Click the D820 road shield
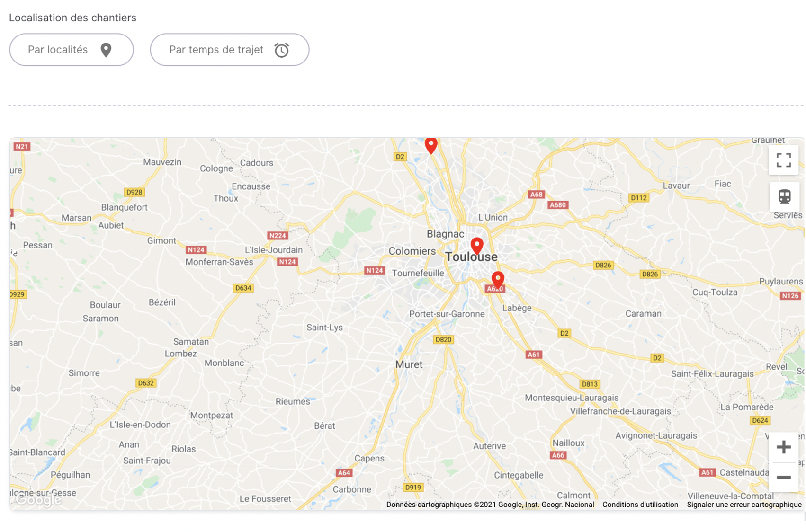The image size is (806, 532). click(444, 339)
